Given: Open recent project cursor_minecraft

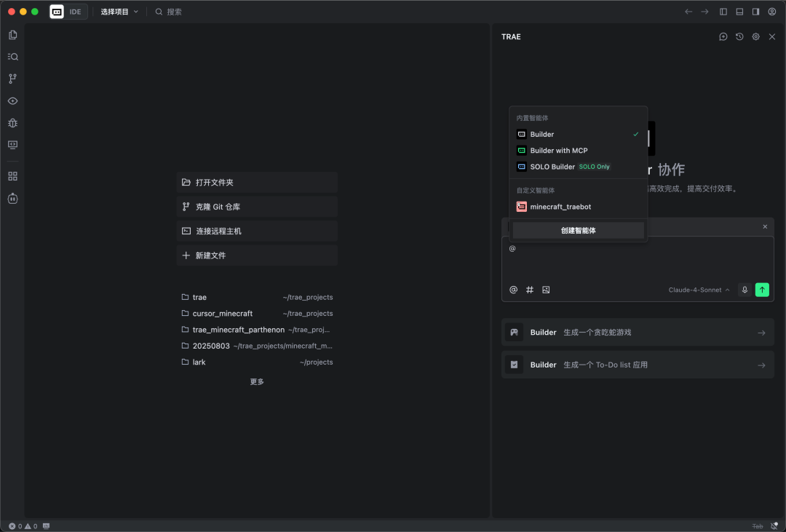Looking at the screenshot, I should click(x=257, y=314).
